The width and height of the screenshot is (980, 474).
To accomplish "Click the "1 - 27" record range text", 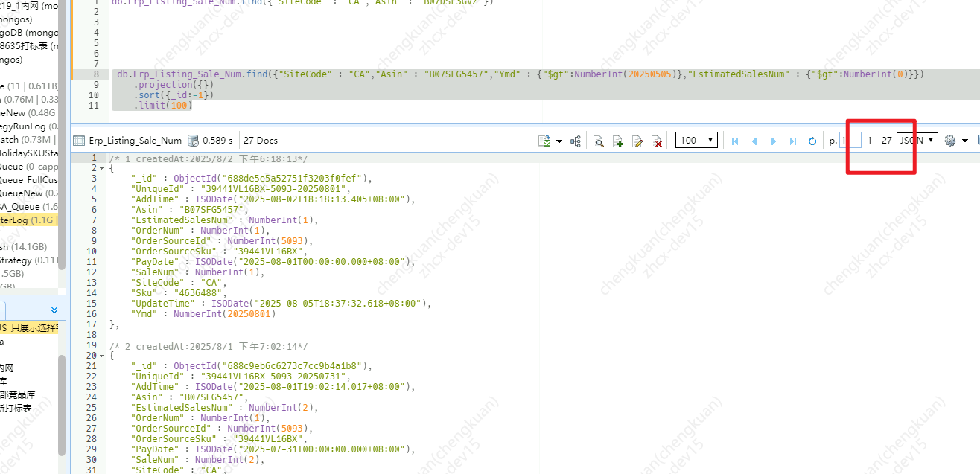I will click(x=879, y=141).
